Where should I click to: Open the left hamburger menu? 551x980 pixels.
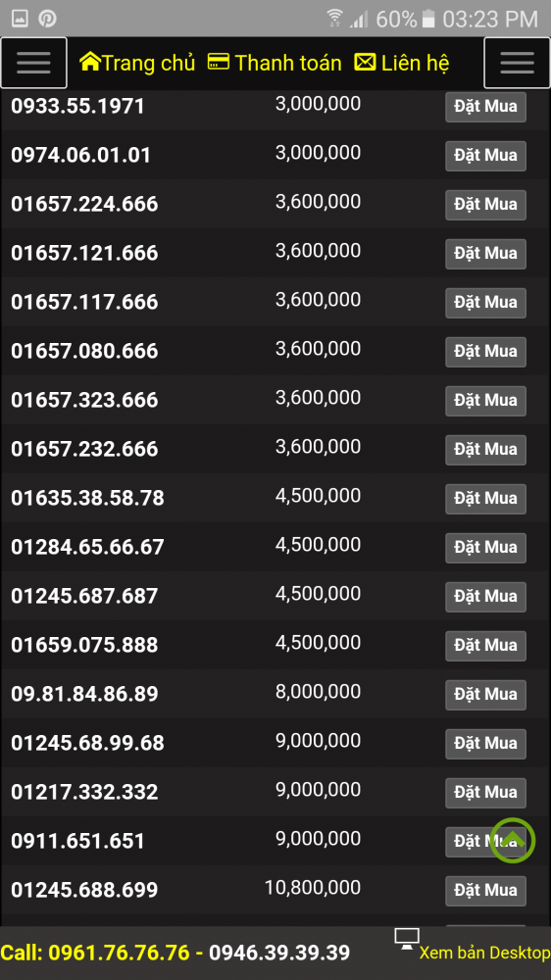point(33,63)
